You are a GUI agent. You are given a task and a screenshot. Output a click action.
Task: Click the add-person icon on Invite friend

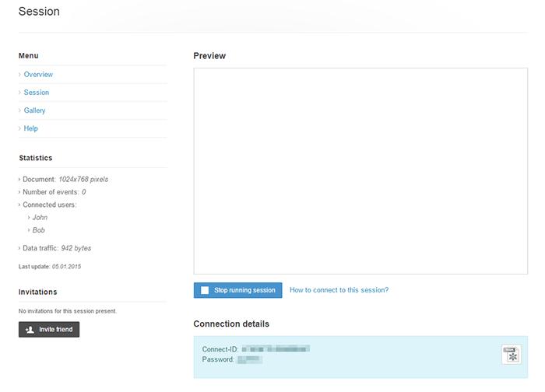point(30,330)
